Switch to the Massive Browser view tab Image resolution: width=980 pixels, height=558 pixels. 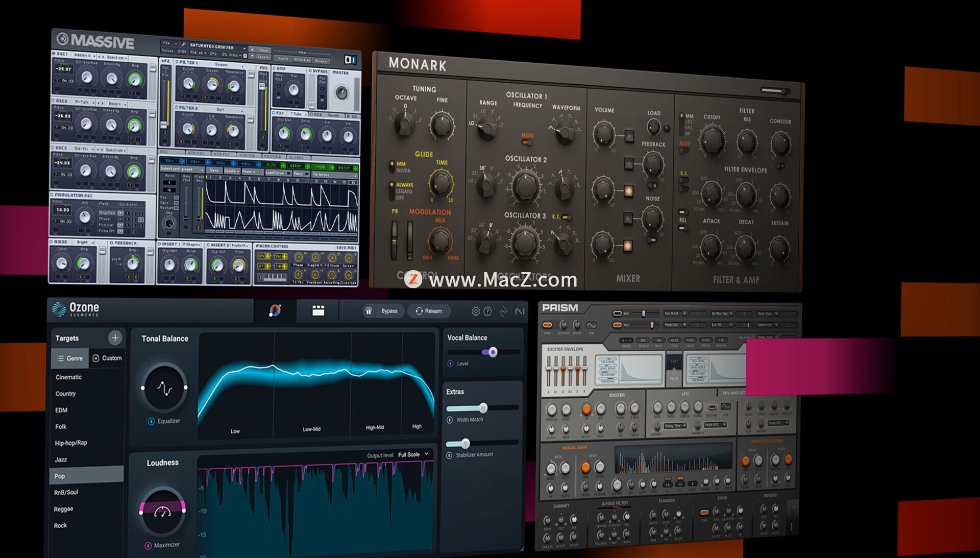(322, 61)
